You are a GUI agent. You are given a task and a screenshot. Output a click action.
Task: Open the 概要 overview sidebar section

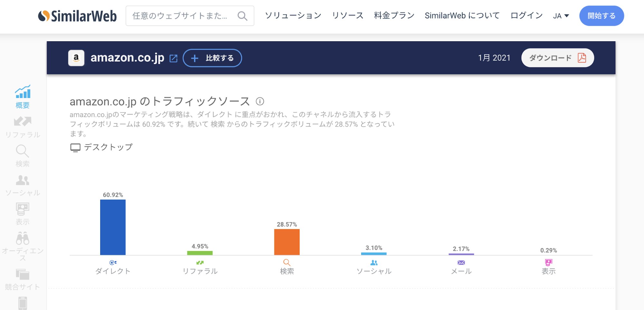click(x=23, y=96)
